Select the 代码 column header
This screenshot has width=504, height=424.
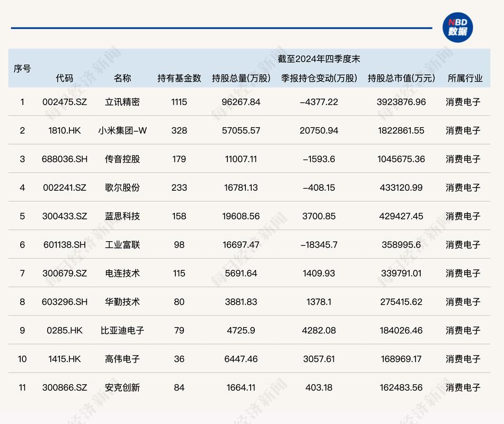pos(65,77)
